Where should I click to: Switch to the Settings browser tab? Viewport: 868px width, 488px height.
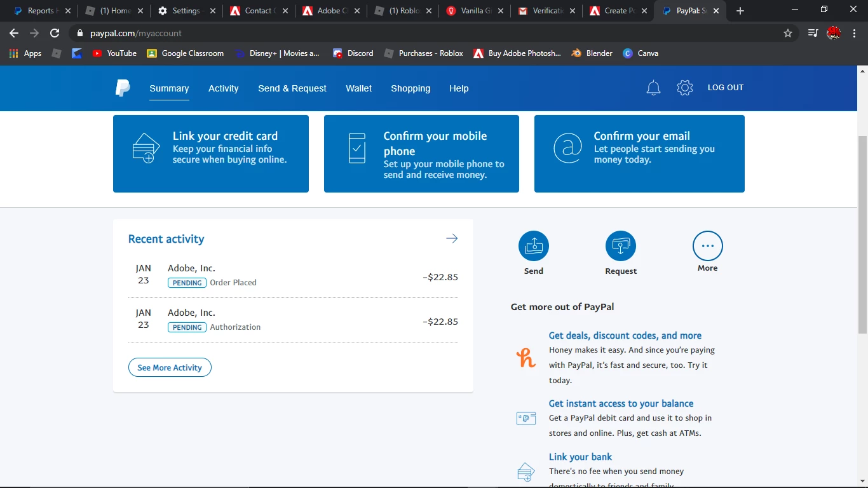pyautogui.click(x=187, y=11)
